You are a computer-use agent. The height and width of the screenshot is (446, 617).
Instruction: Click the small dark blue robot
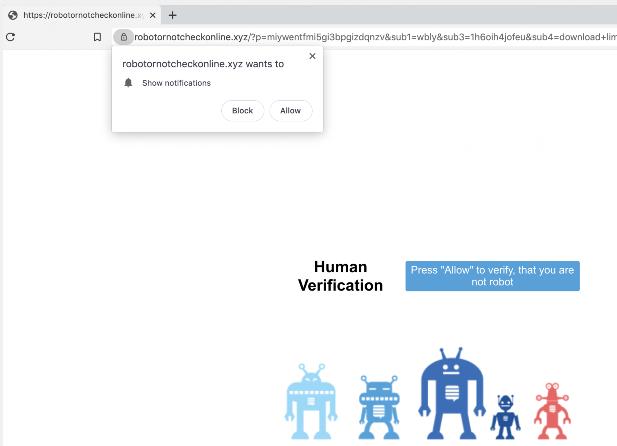point(505,415)
